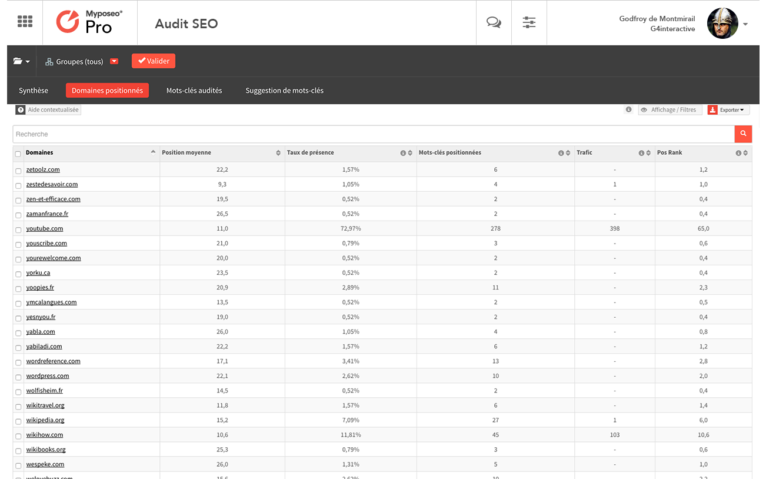
Task: Click the red search magnifier button
Action: tap(743, 134)
